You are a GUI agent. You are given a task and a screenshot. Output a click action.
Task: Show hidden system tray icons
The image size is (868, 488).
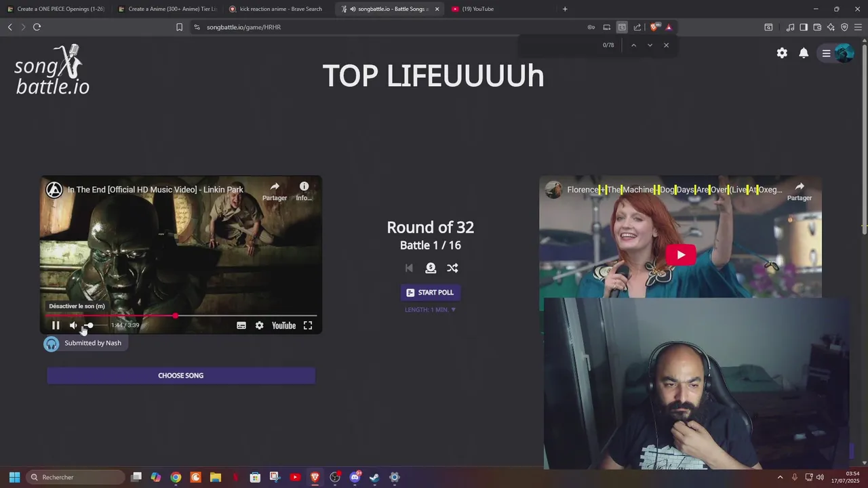pos(780,477)
